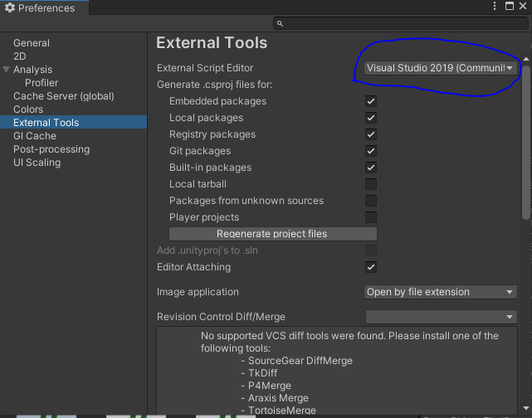Click Regenerate project files button
Screen dimensions: 532x418
click(x=272, y=234)
